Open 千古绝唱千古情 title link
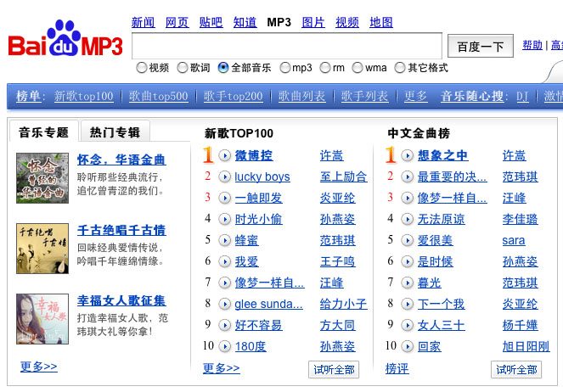 click(121, 230)
